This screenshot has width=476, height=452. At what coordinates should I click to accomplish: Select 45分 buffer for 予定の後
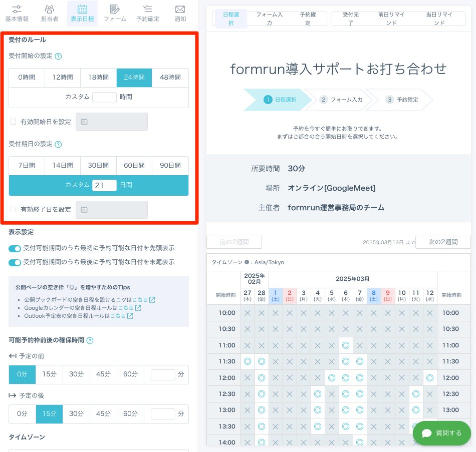104,414
